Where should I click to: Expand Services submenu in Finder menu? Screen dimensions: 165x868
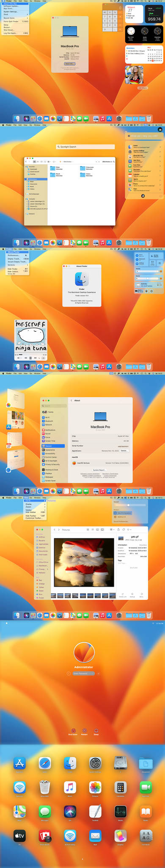(x=18, y=265)
